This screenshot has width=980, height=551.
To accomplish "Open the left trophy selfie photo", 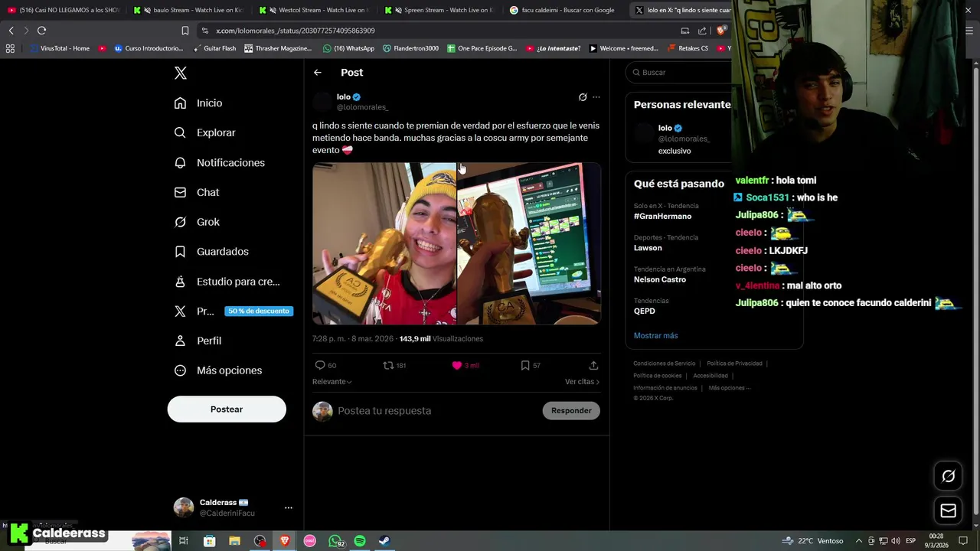I will coord(384,243).
